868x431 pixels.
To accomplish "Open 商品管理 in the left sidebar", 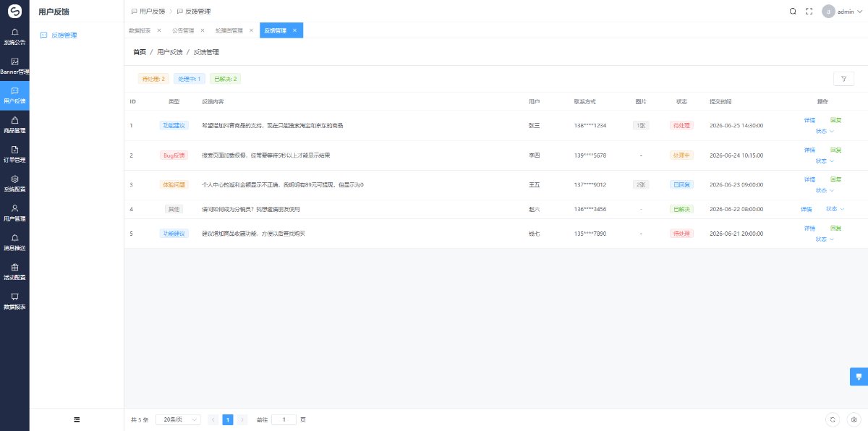I will pyautogui.click(x=14, y=124).
